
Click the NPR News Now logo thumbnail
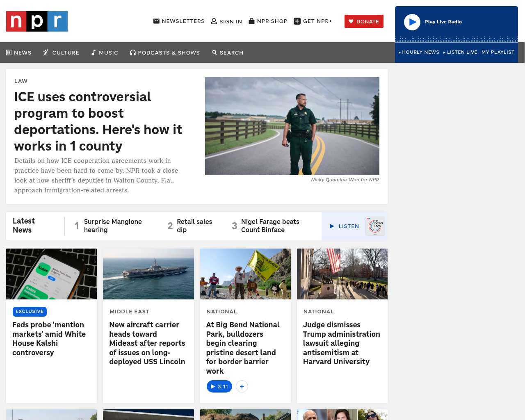[375, 226]
